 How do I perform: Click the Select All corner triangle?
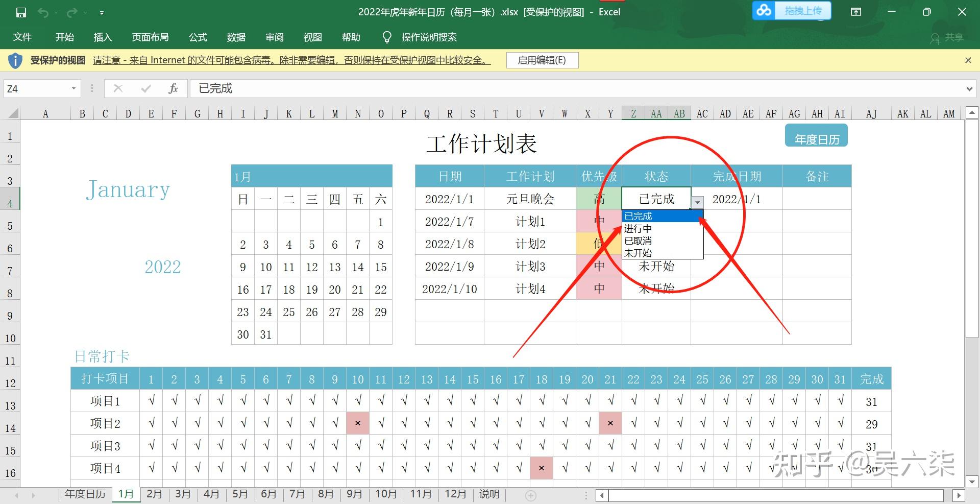tap(13, 113)
